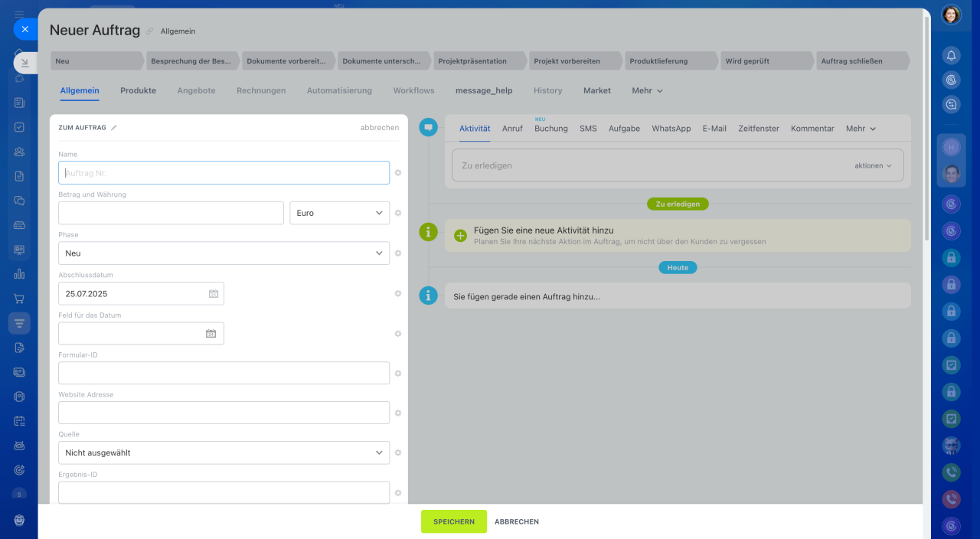Click into the Betrag amount input field
This screenshot has width=980, height=539.
pos(171,213)
